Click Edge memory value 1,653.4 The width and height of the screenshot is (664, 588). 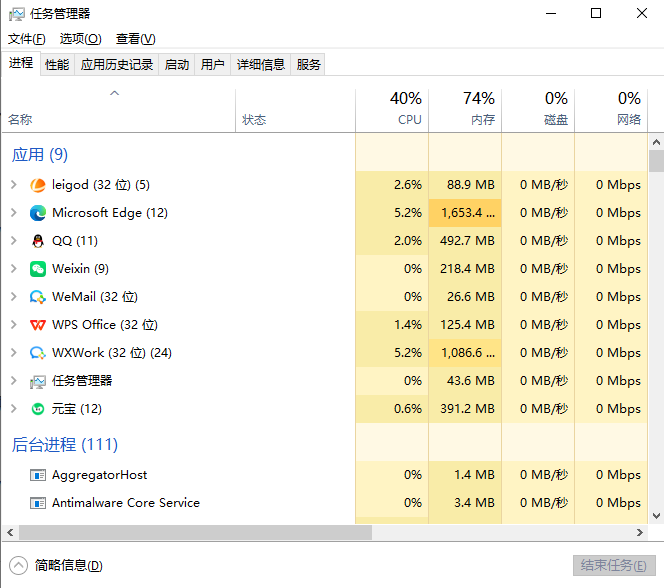468,213
